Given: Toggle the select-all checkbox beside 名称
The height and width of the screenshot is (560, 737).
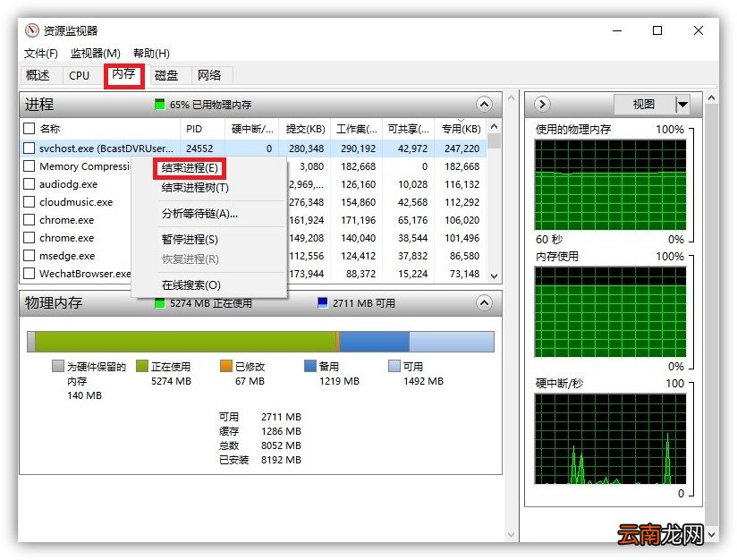Looking at the screenshot, I should pos(30,128).
